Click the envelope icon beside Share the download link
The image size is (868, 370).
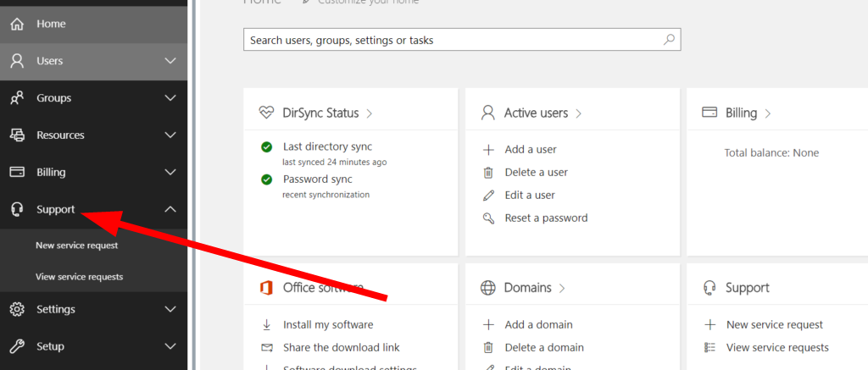pos(267,348)
